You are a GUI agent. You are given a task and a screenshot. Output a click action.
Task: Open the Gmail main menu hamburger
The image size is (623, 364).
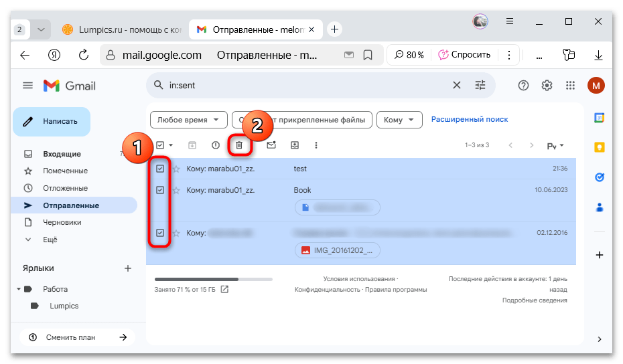tap(28, 86)
